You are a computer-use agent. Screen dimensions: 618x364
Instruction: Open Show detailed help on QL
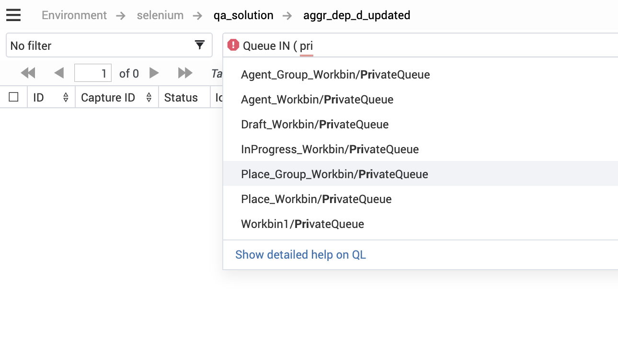coord(300,255)
